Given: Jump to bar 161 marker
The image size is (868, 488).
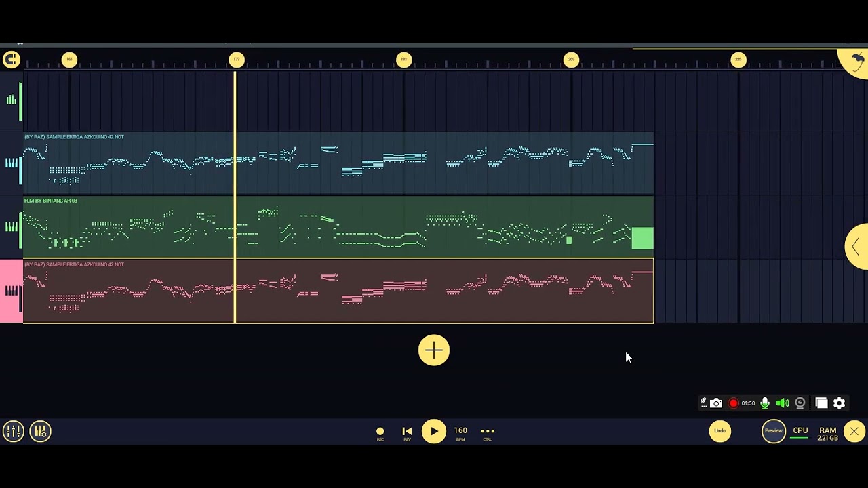Looking at the screenshot, I should (x=69, y=60).
